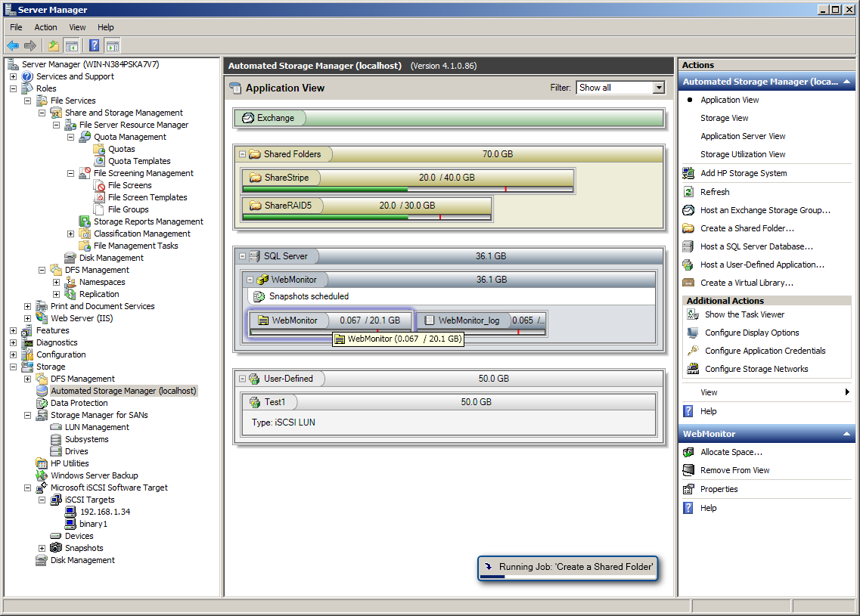Select Quota Templates in the tree

[139, 161]
